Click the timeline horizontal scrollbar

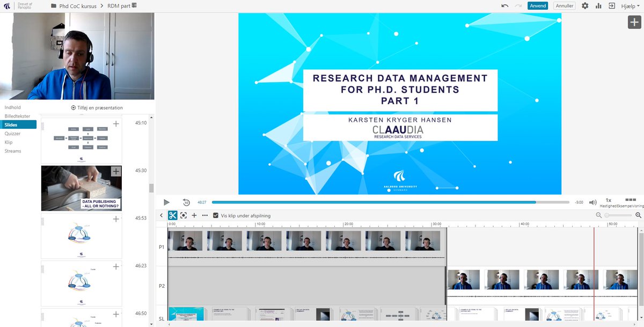402,325
